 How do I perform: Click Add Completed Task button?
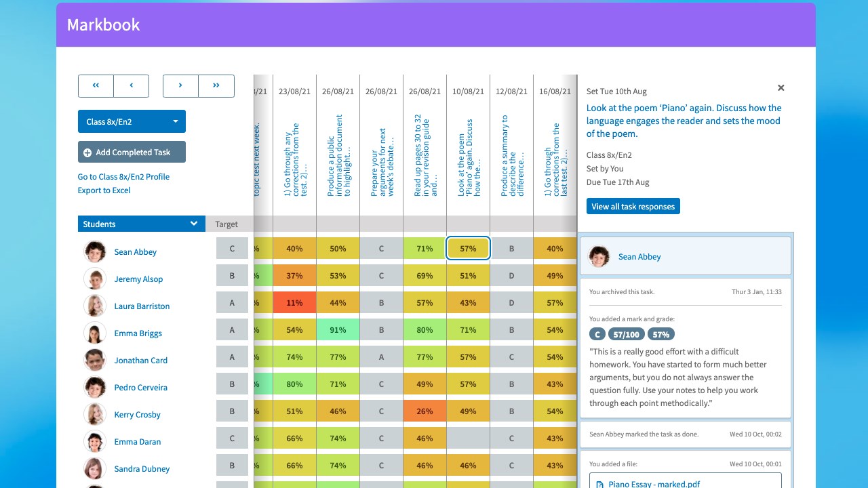click(x=132, y=152)
